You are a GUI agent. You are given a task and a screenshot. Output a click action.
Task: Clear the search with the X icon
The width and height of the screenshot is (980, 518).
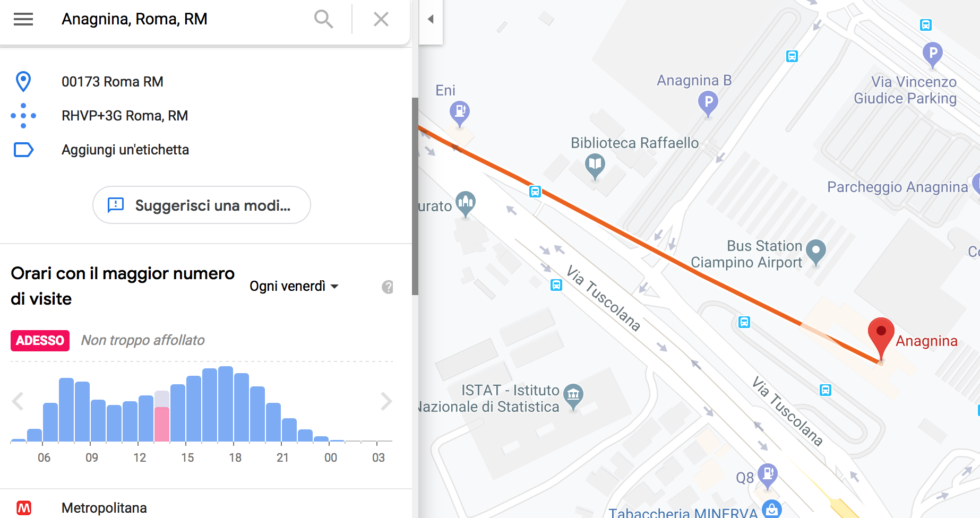click(381, 19)
